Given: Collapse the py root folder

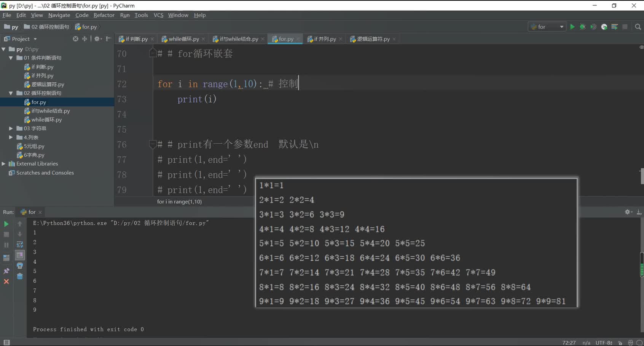Looking at the screenshot, I should pos(4,49).
